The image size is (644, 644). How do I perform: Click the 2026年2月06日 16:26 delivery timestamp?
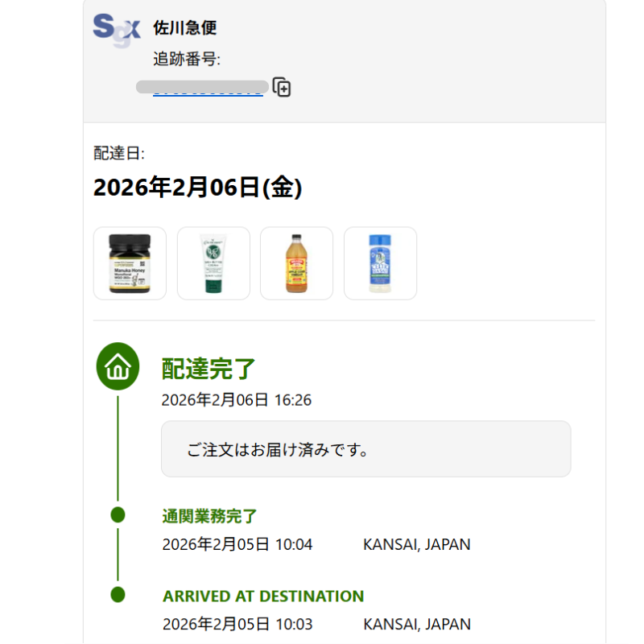pos(237,400)
